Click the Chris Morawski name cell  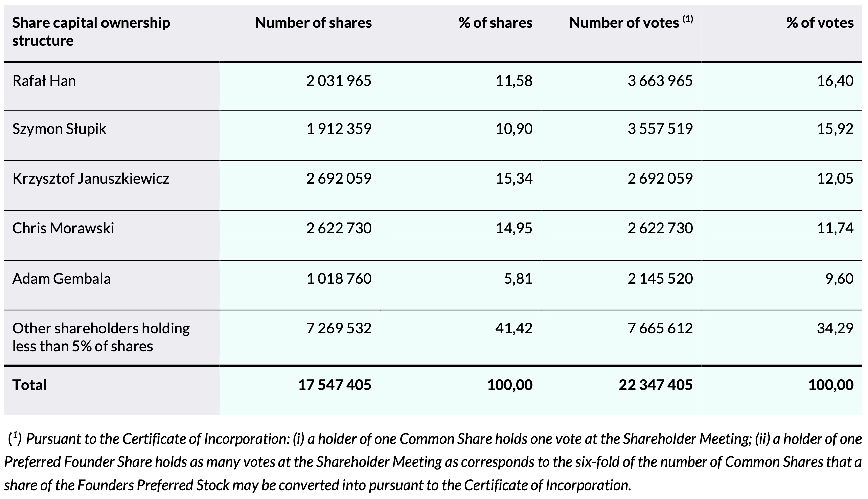(63, 229)
